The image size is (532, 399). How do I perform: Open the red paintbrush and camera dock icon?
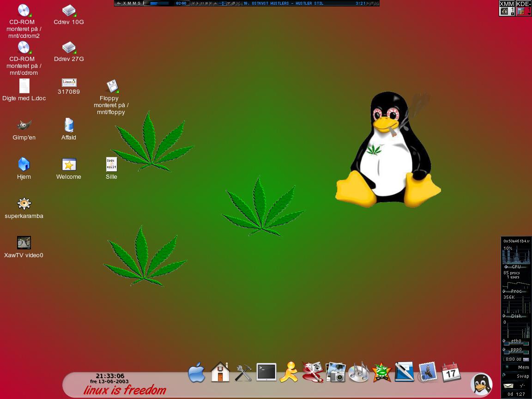[x=313, y=372]
